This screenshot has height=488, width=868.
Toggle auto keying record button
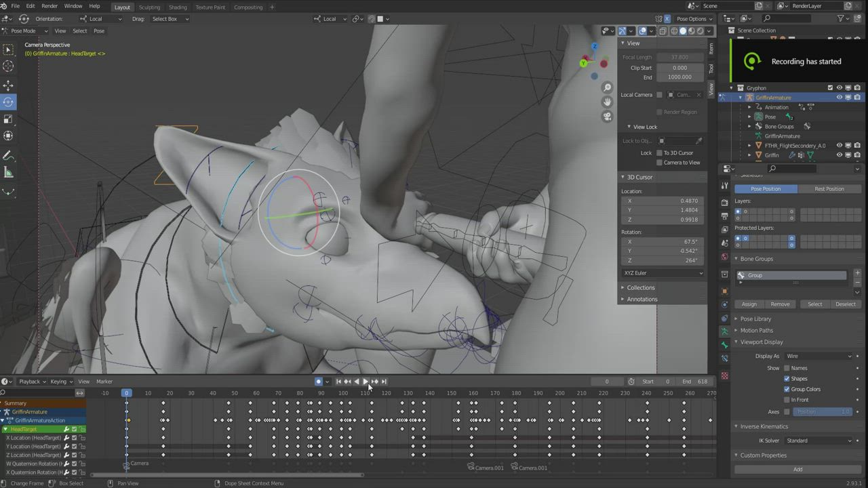click(x=318, y=382)
